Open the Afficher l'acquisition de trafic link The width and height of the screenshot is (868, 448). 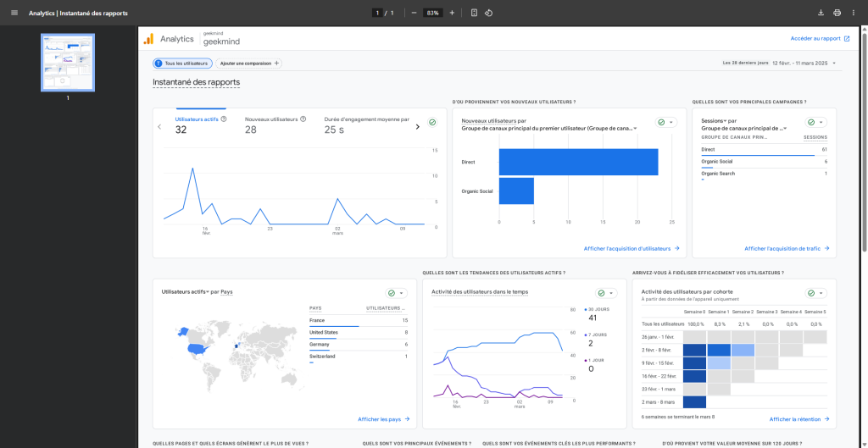pyautogui.click(x=787, y=249)
